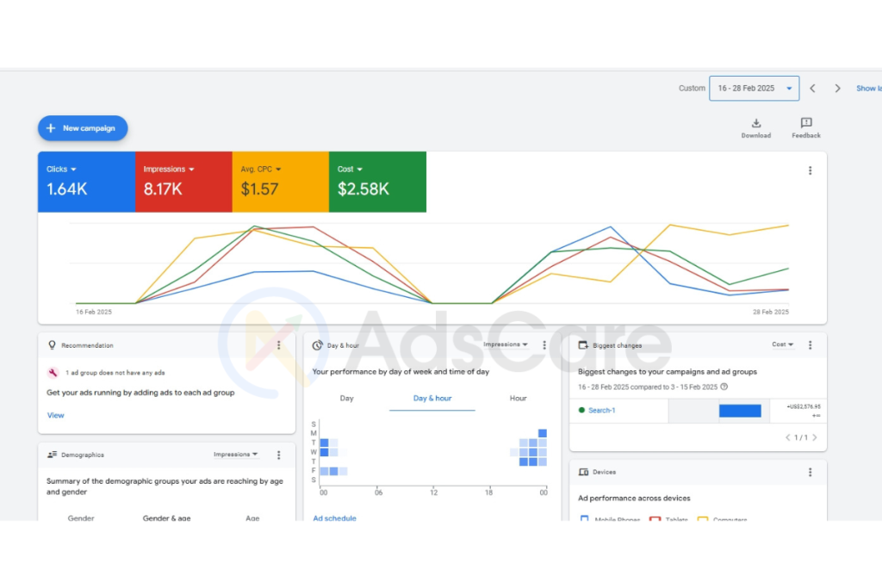
Task: Click the Day & hour clock icon
Action: point(317,345)
